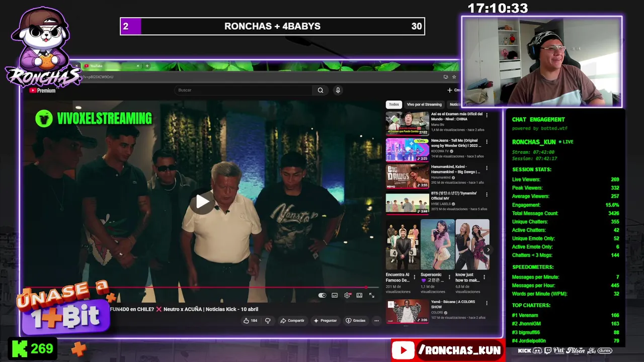Click the Live Viewers stat row
Image resolution: width=644 pixels, height=362 pixels.
tap(566, 179)
